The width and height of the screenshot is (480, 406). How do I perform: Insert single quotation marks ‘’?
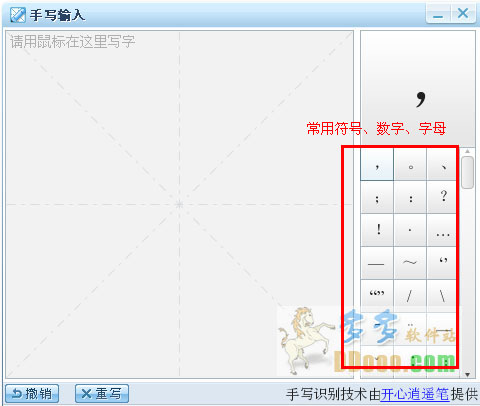(442, 263)
